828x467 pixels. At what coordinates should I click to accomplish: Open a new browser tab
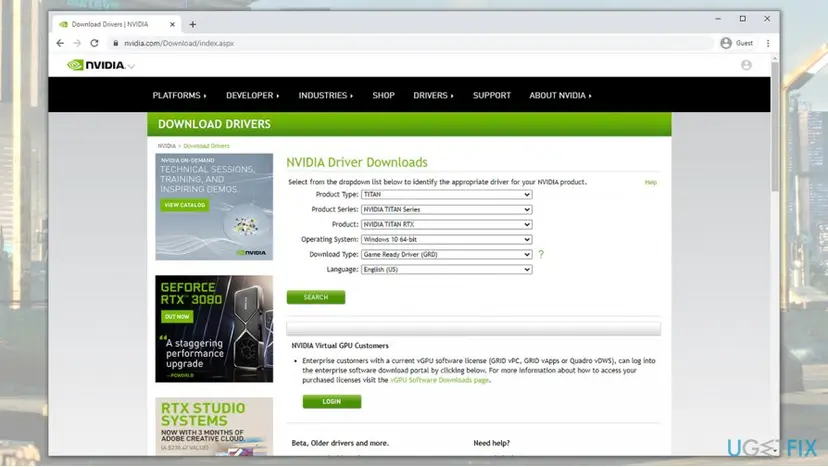tap(193, 24)
